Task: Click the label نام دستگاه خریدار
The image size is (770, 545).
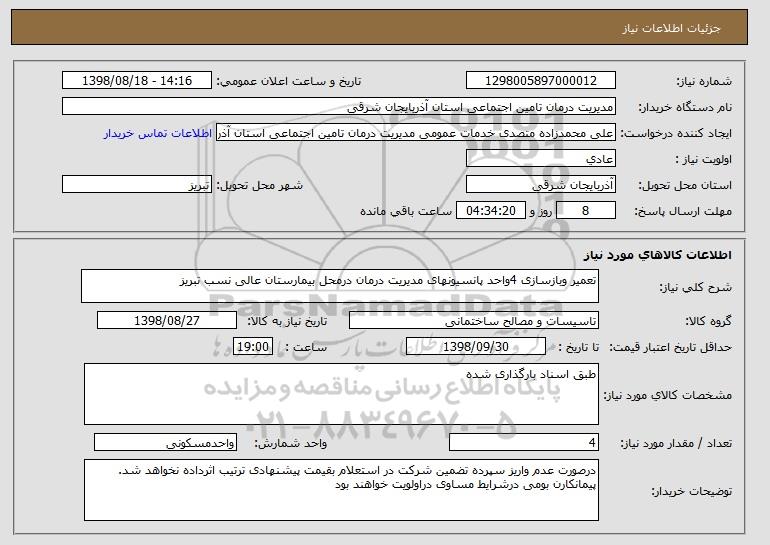Action: pos(685,108)
